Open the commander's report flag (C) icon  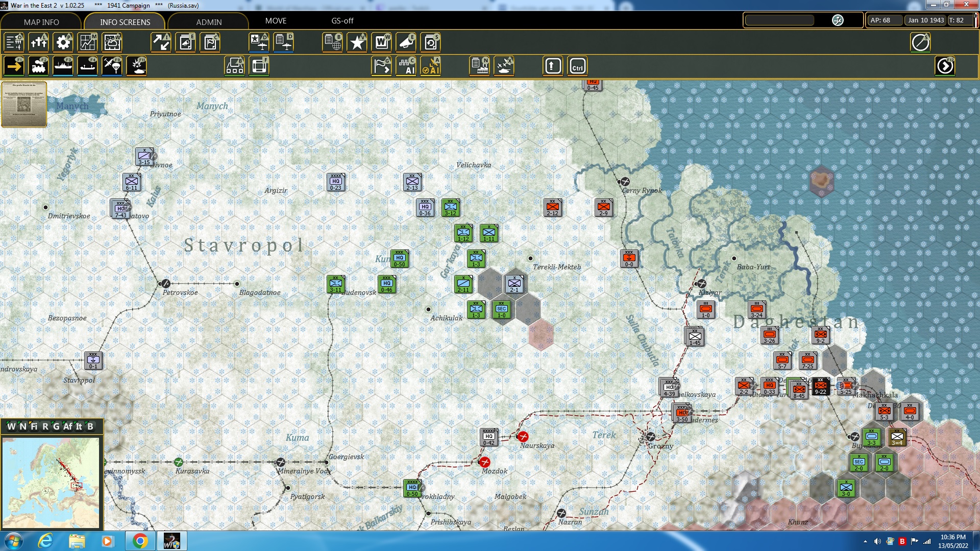[210, 42]
